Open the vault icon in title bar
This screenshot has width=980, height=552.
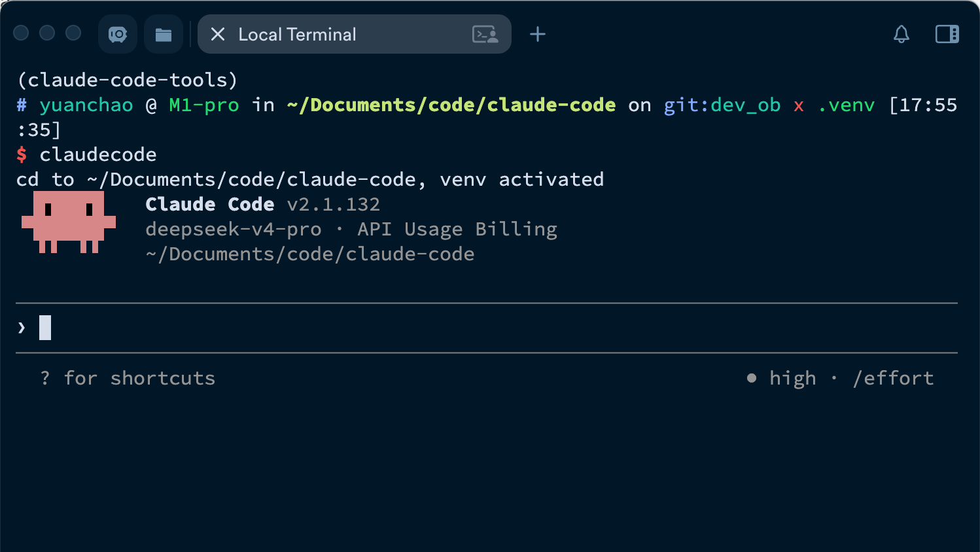pyautogui.click(x=118, y=34)
